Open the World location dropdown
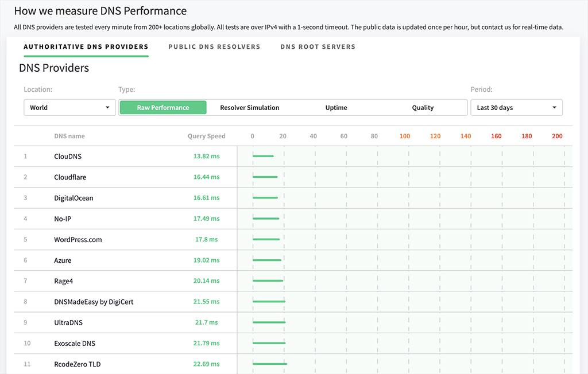 click(69, 107)
